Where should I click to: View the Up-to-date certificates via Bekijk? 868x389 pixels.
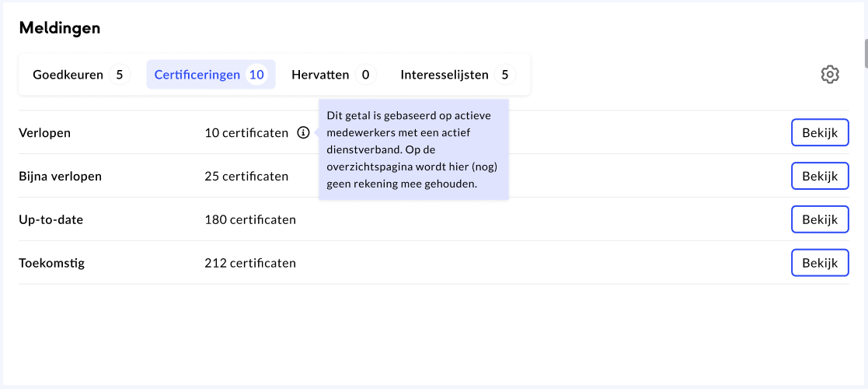pos(820,220)
